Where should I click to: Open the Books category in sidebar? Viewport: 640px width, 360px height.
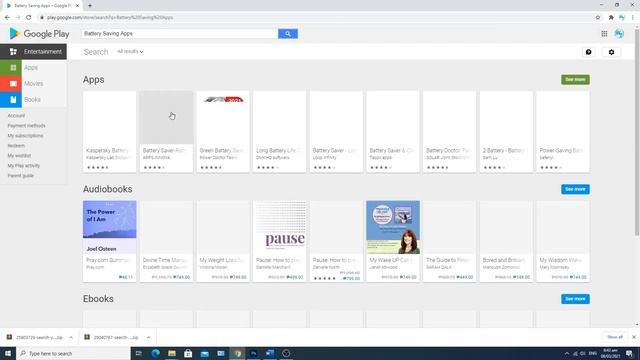[32, 100]
